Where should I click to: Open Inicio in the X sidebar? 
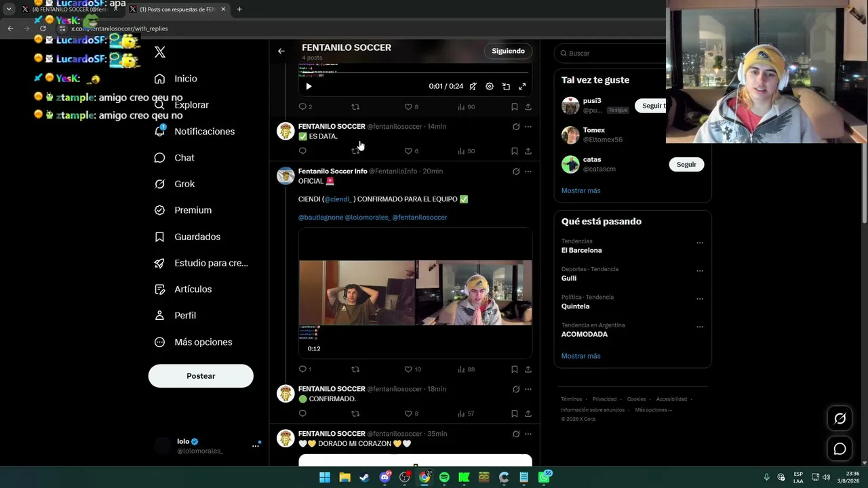point(176,79)
